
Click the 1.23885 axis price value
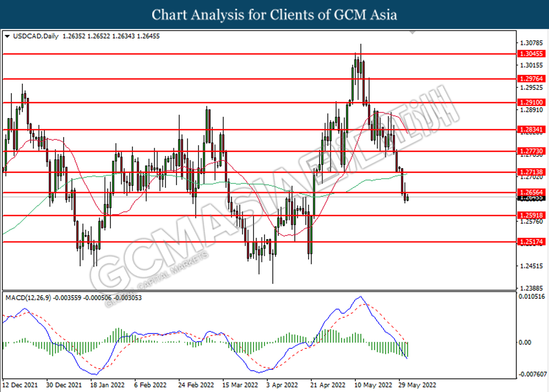pyautogui.click(x=531, y=288)
